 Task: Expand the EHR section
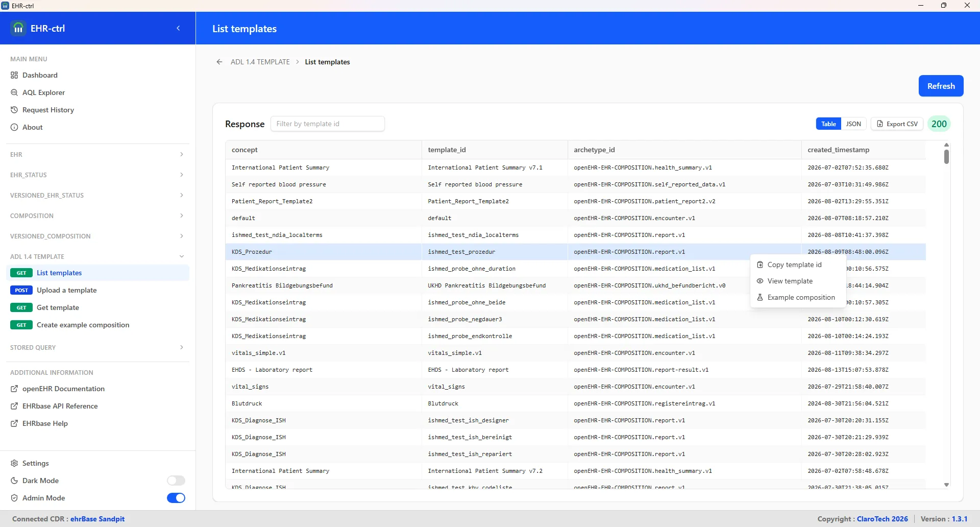[97, 154]
